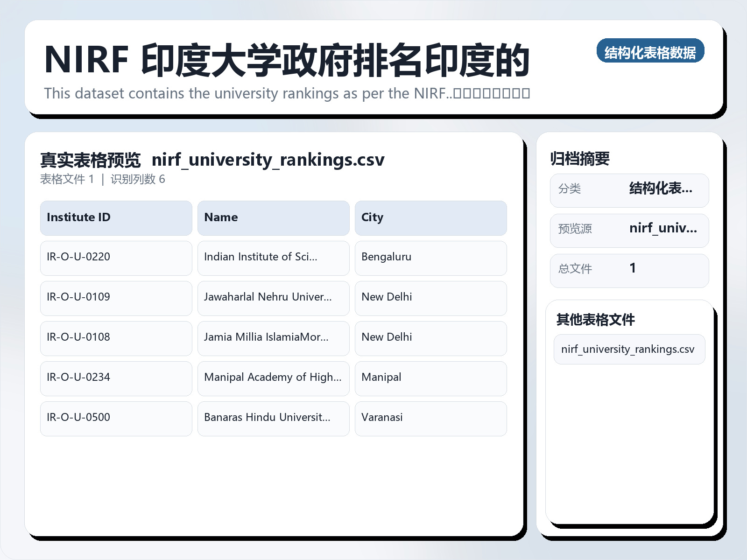This screenshot has height=560, width=747.
Task: Click the 结构化表格数据 badge
Action: pyautogui.click(x=651, y=52)
